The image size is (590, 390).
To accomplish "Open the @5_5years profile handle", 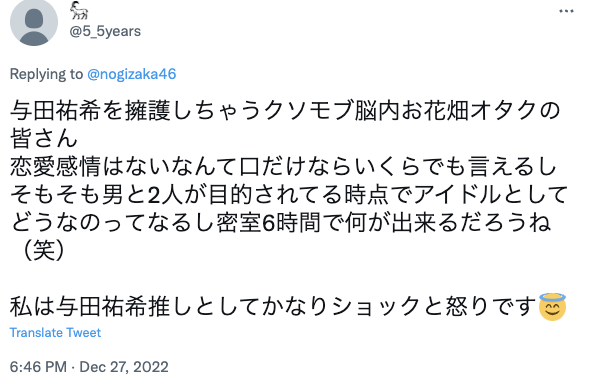I will [x=105, y=31].
